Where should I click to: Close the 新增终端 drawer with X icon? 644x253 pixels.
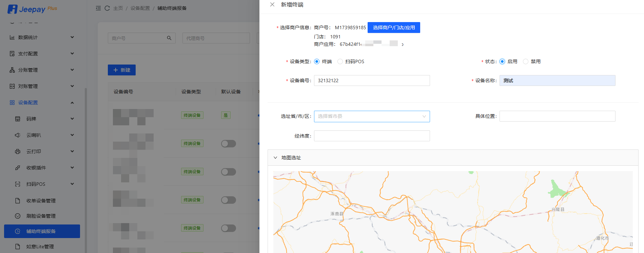tap(272, 5)
